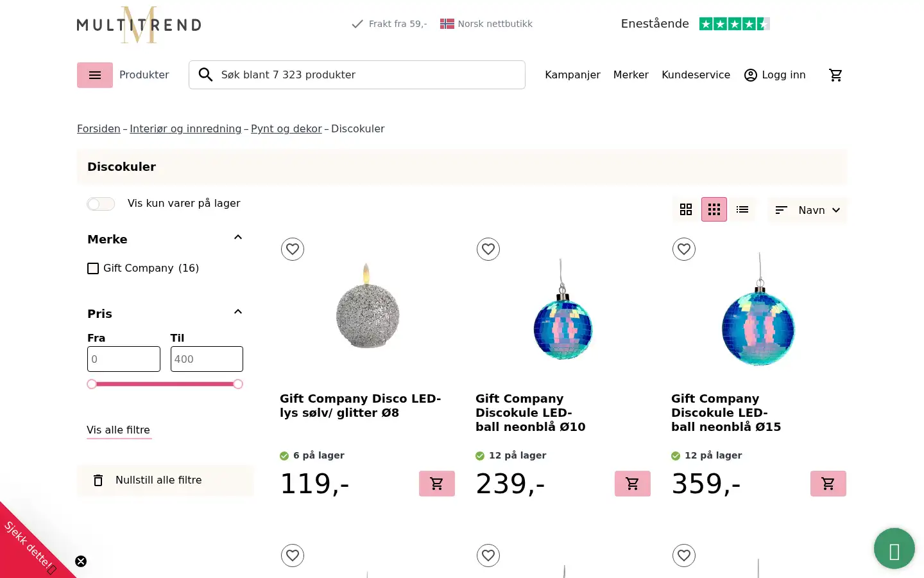
Task: Click the Logg inn account link
Action: point(774,75)
